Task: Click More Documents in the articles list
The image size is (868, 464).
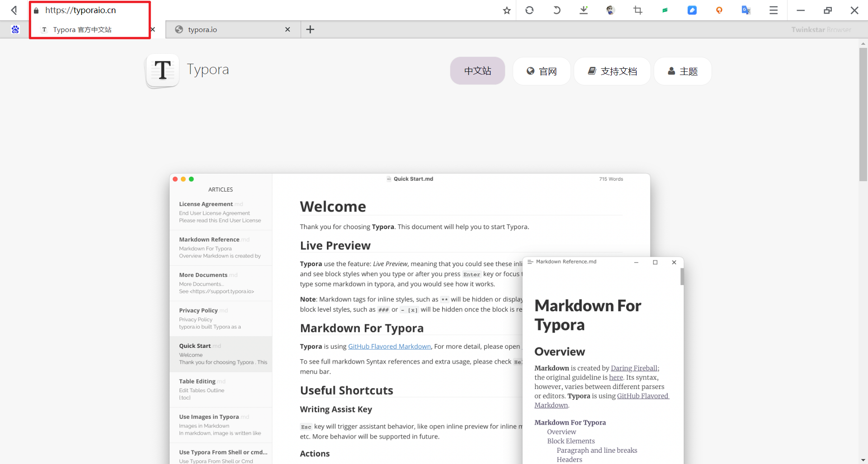Action: tap(221, 283)
